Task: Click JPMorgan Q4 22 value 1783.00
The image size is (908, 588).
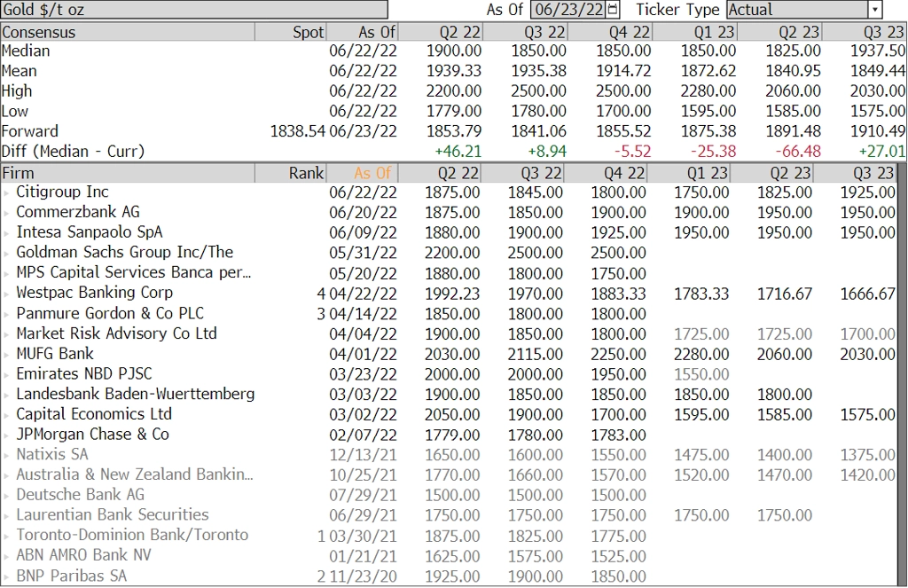Action: click(x=618, y=435)
